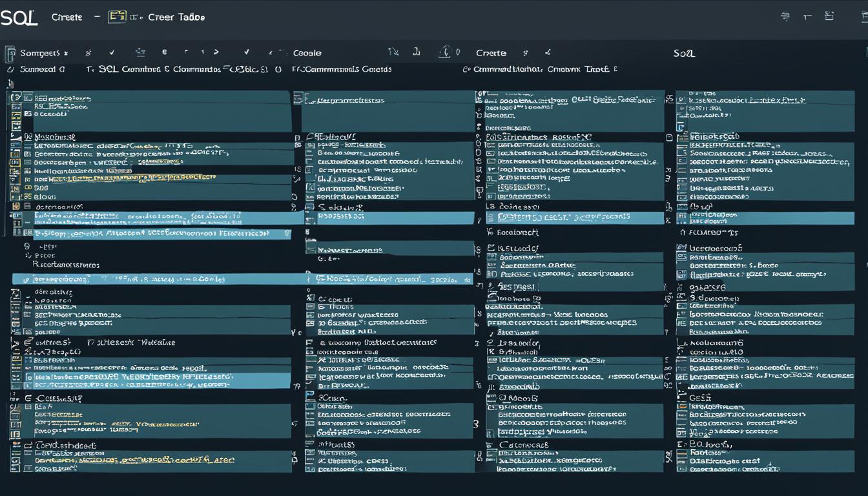This screenshot has height=496, width=868.
Task: Click the window layout icon at top right
Action: point(829,17)
